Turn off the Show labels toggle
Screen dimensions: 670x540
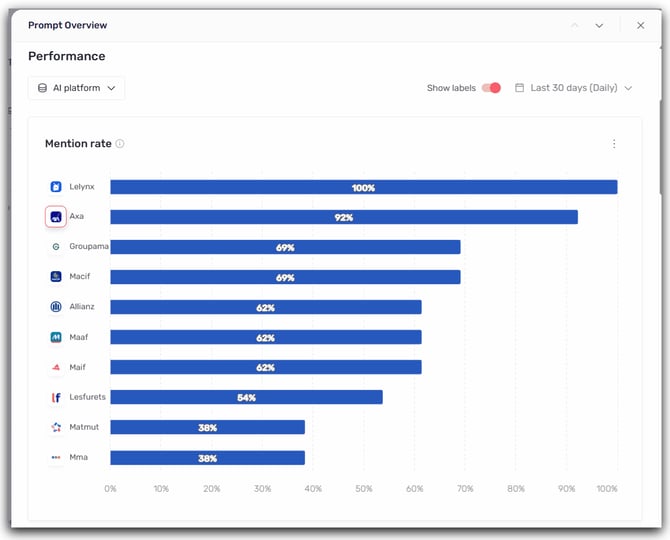point(491,88)
